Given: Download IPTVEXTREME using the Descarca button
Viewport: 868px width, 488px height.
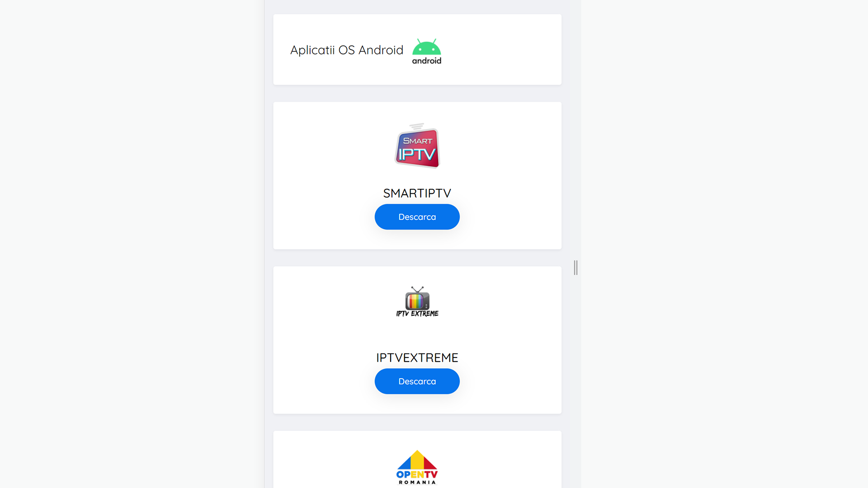Looking at the screenshot, I should click(417, 381).
